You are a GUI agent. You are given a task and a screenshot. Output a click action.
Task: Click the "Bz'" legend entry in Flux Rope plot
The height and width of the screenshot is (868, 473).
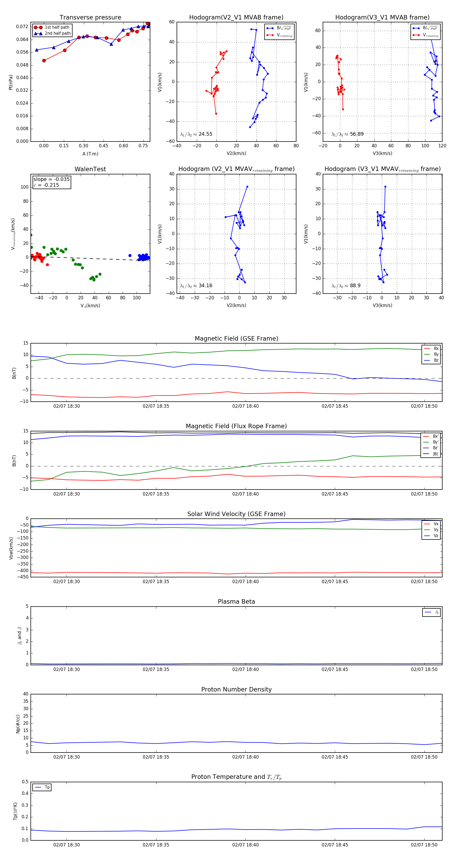click(431, 448)
